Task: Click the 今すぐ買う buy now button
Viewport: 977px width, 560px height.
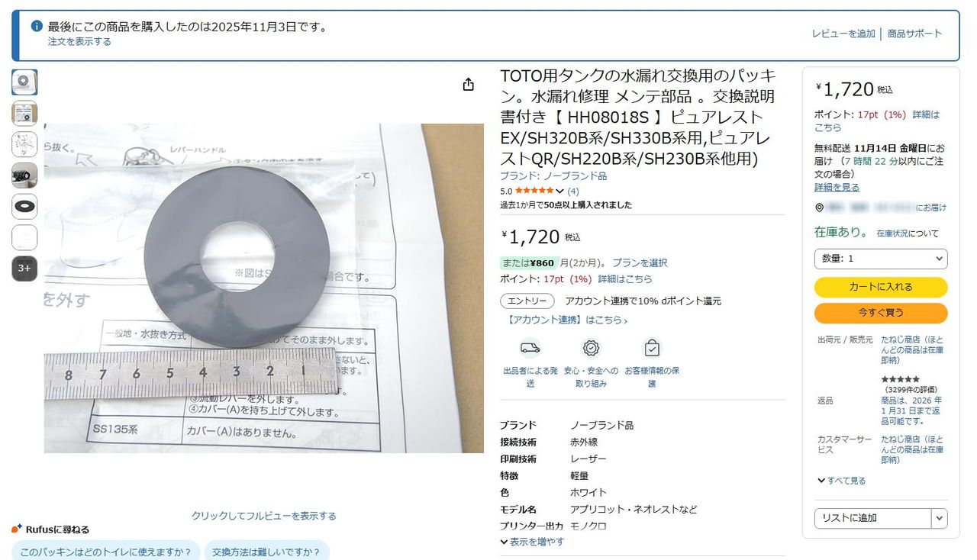Action: point(881,313)
